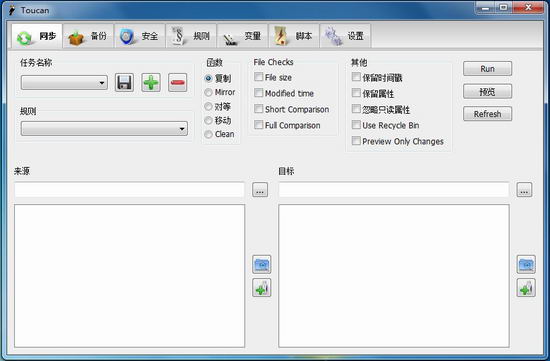Expand the 任务名称 job name dropdown
550x361 pixels.
[64, 83]
